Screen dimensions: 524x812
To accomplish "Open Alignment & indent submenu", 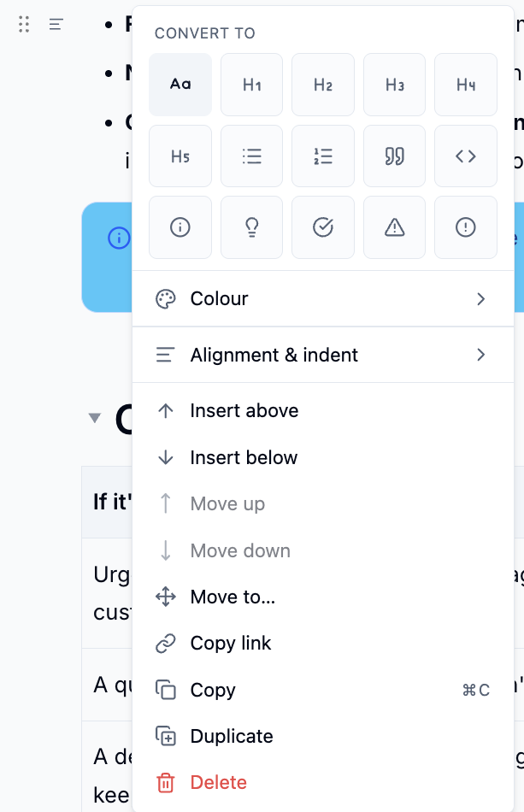I will pos(323,355).
